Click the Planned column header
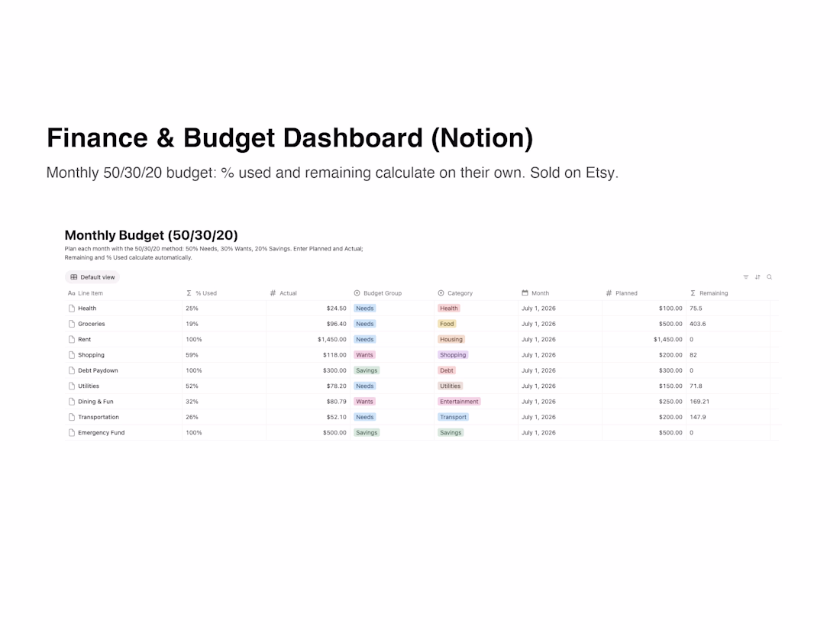840x630 pixels. [x=622, y=293]
